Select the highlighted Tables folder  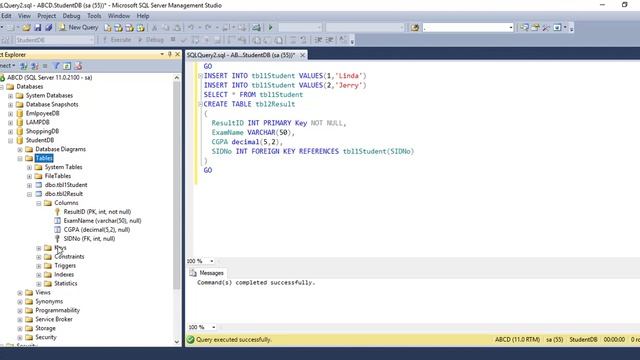coord(44,158)
